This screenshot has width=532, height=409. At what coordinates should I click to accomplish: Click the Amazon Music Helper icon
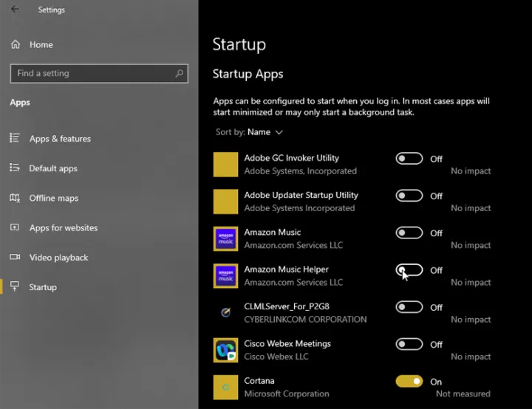[225, 276]
